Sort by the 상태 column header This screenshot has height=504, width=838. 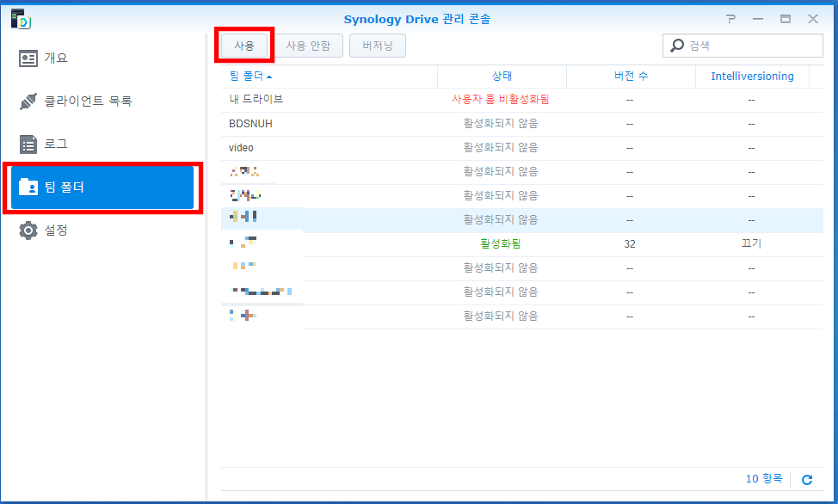(x=502, y=77)
